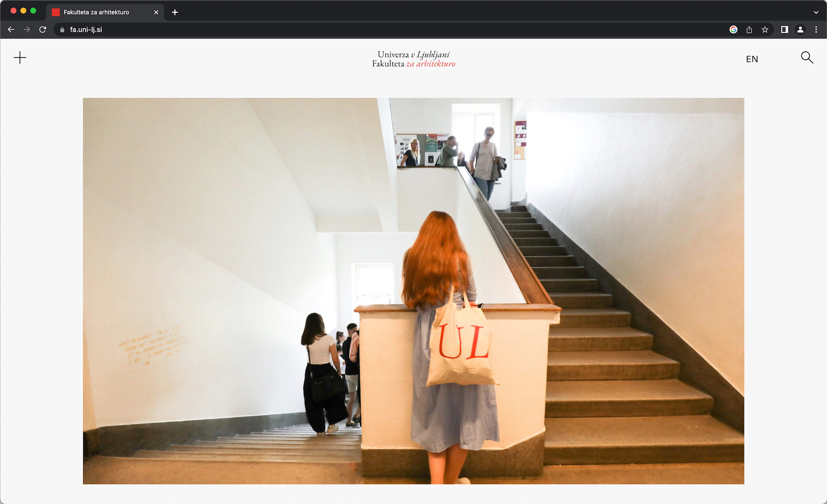This screenshot has width=827, height=504.
Task: Expand the tab search chevron
Action: (816, 12)
